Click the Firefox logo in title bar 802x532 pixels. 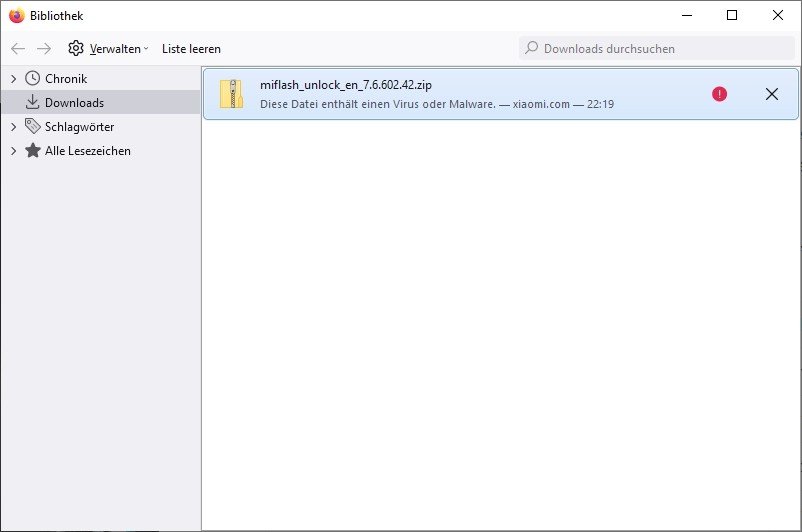(16, 15)
